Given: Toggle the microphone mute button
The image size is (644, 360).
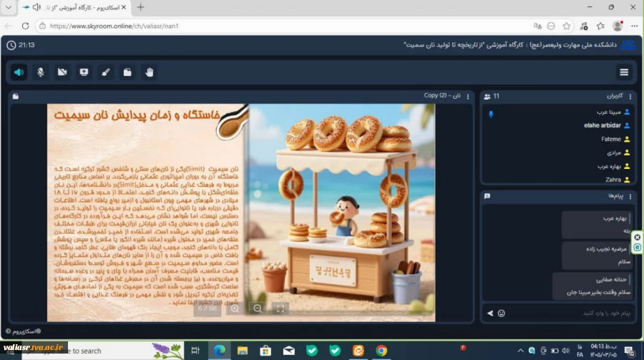Looking at the screenshot, I should 40,72.
